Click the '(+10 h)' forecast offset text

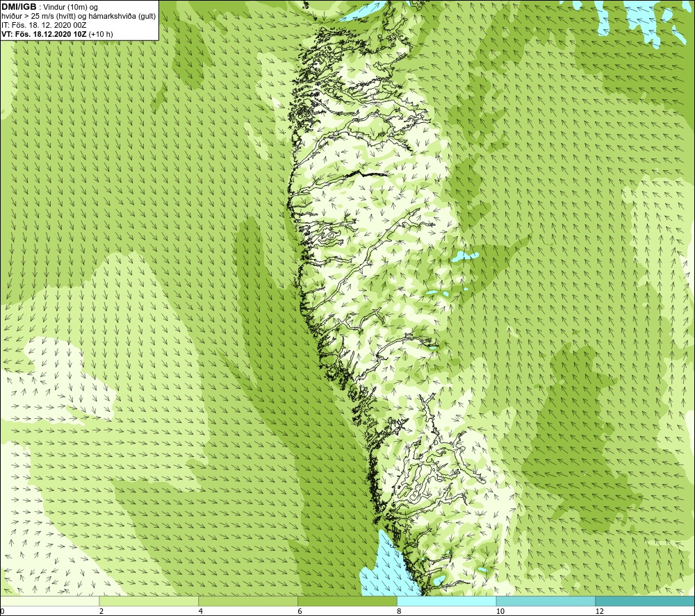click(x=101, y=34)
